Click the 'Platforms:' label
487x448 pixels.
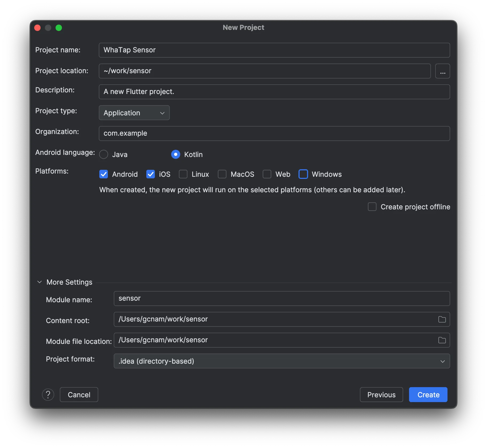coord(52,171)
